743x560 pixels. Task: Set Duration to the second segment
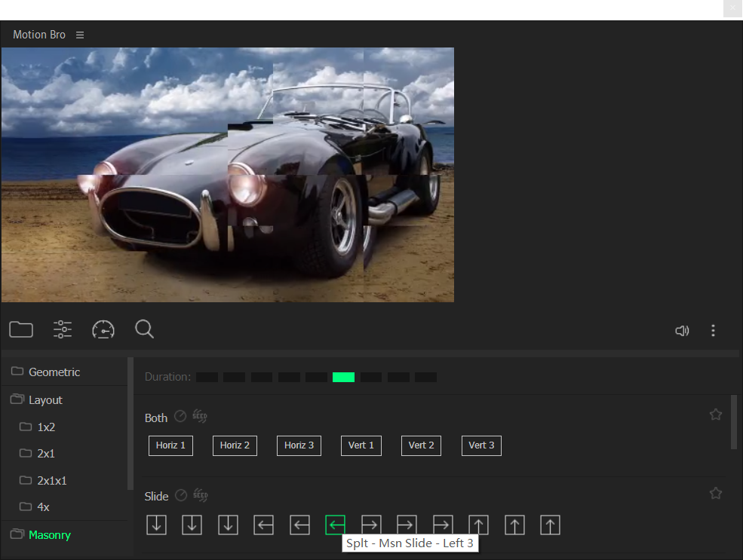point(234,378)
